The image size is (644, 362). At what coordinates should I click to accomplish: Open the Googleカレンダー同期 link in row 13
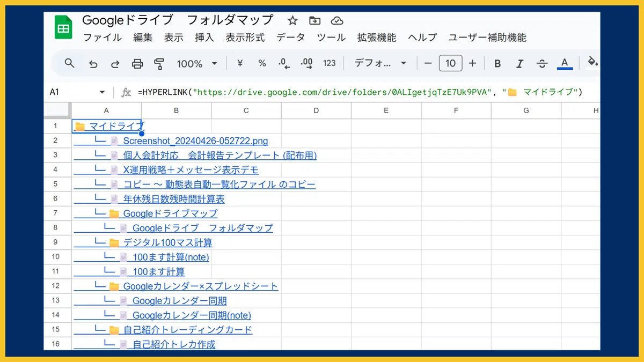click(x=179, y=301)
